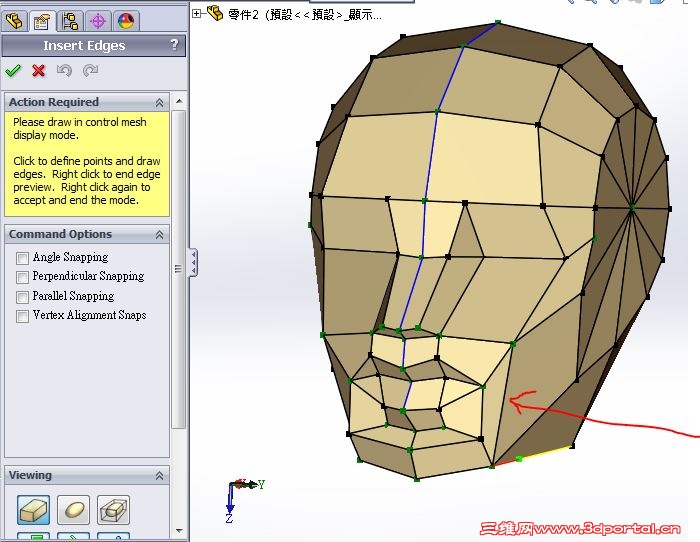This screenshot has width=700, height=542.
Task: Click the 零件2 part icon in flyout tree
Action: [215, 13]
